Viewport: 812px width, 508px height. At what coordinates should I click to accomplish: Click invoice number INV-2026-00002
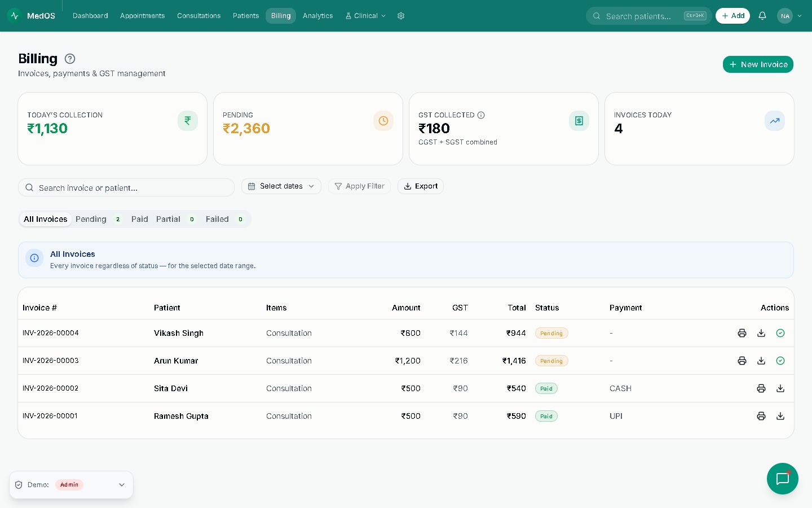[51, 388]
